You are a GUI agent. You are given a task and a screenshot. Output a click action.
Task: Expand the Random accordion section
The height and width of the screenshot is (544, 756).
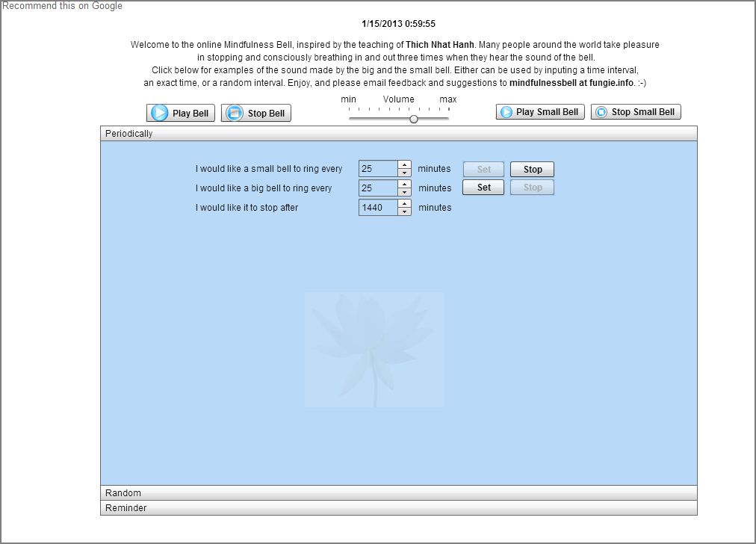click(398, 493)
